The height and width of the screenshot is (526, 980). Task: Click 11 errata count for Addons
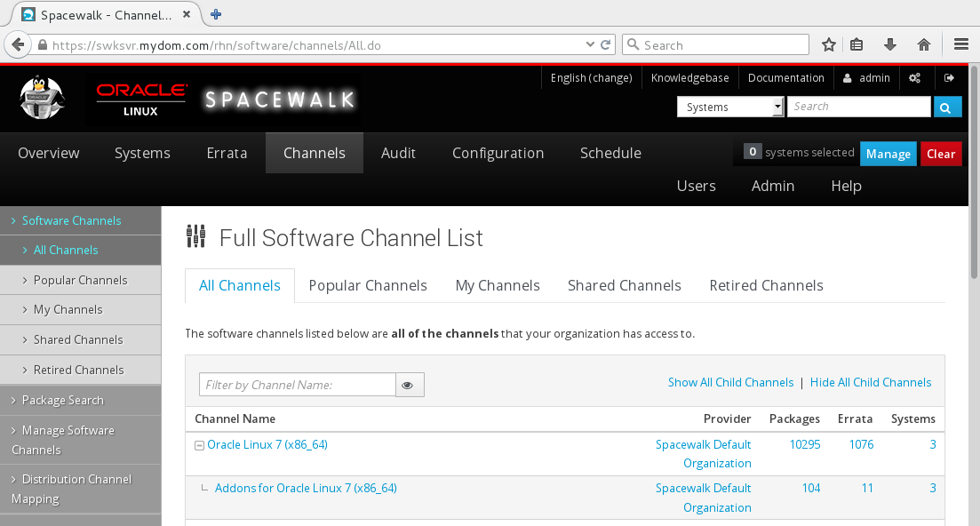[867, 489]
